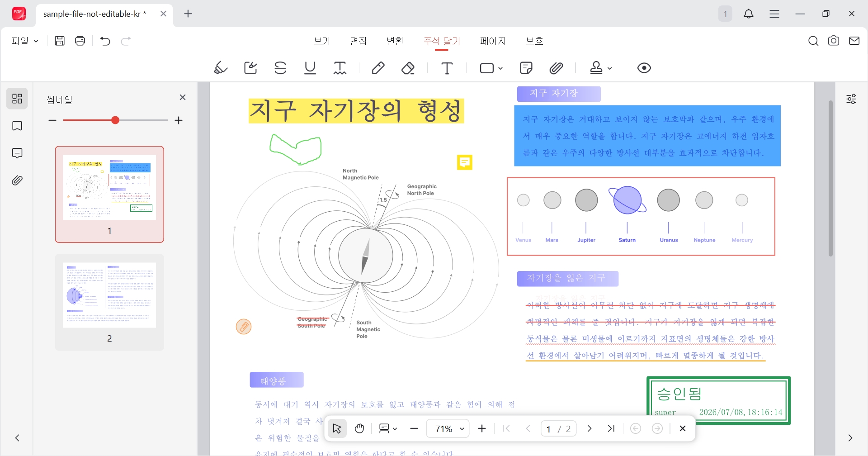
Task: Open the 파일 menu
Action: pyautogui.click(x=25, y=41)
